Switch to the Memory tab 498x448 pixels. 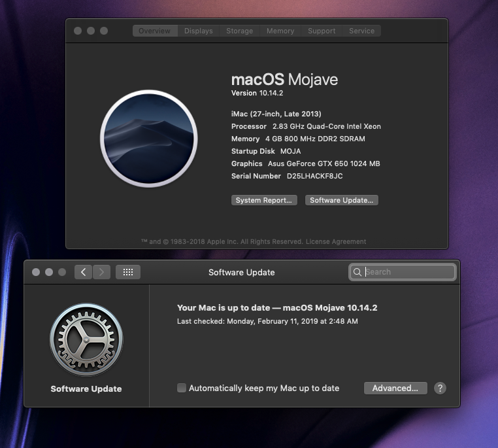click(280, 31)
